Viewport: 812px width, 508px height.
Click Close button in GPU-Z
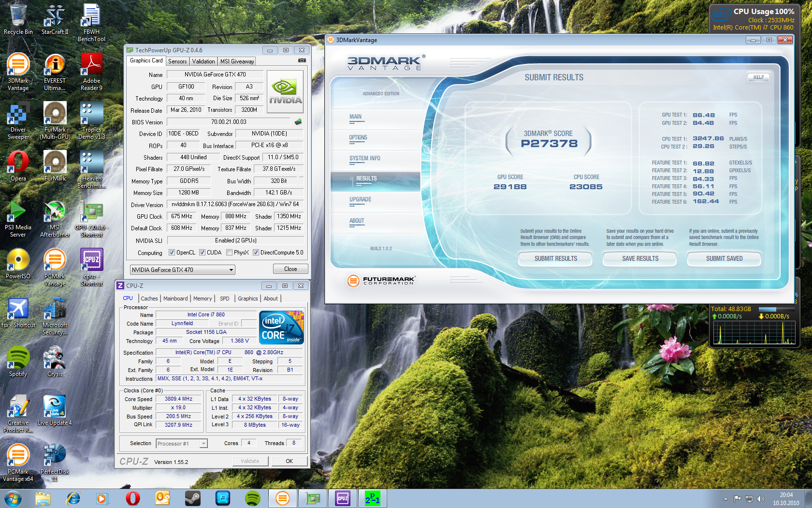tap(290, 269)
